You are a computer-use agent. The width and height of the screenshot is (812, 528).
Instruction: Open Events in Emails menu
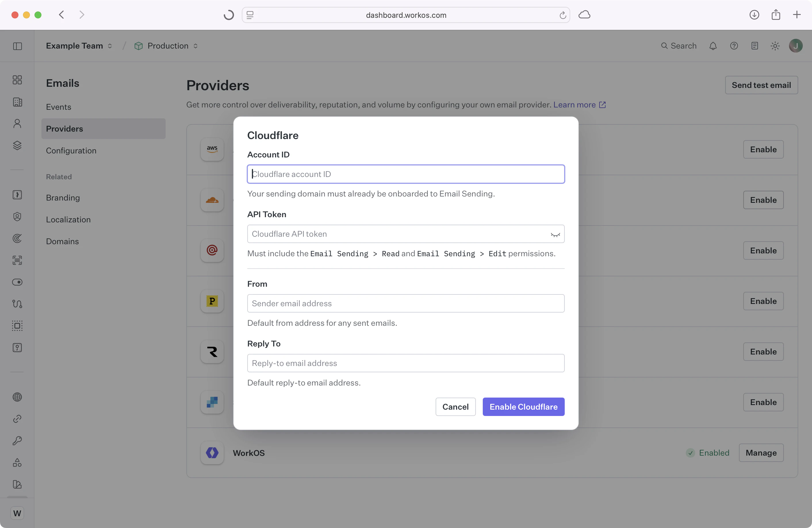point(59,107)
